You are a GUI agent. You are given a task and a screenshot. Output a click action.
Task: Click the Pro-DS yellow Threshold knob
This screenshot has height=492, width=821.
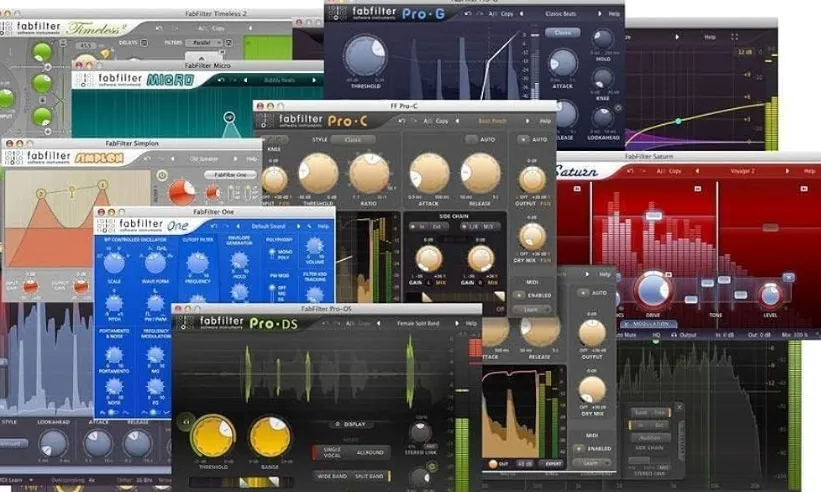213,436
